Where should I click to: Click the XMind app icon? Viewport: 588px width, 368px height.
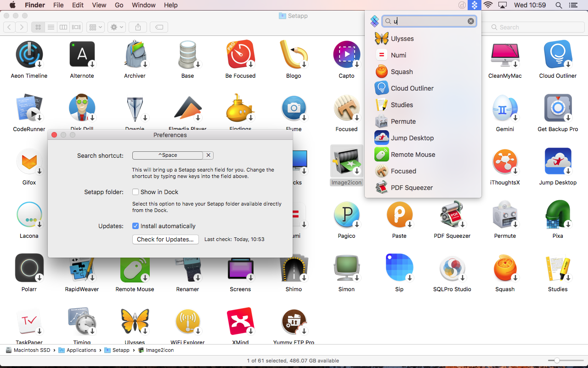[241, 321]
